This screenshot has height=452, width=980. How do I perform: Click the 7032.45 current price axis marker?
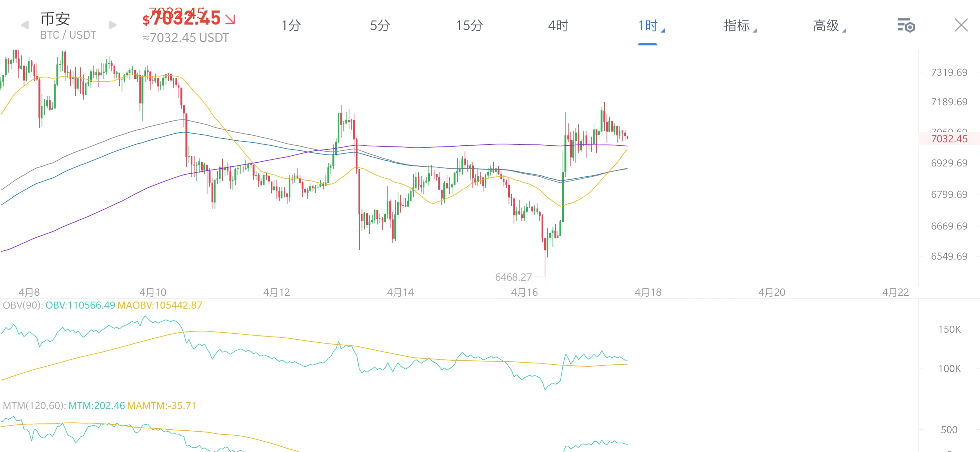click(949, 139)
